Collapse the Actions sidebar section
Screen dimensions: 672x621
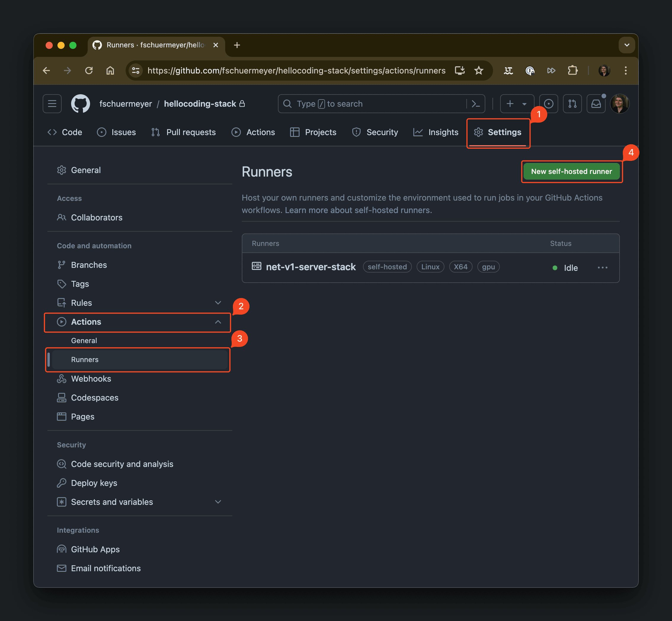pyautogui.click(x=218, y=322)
